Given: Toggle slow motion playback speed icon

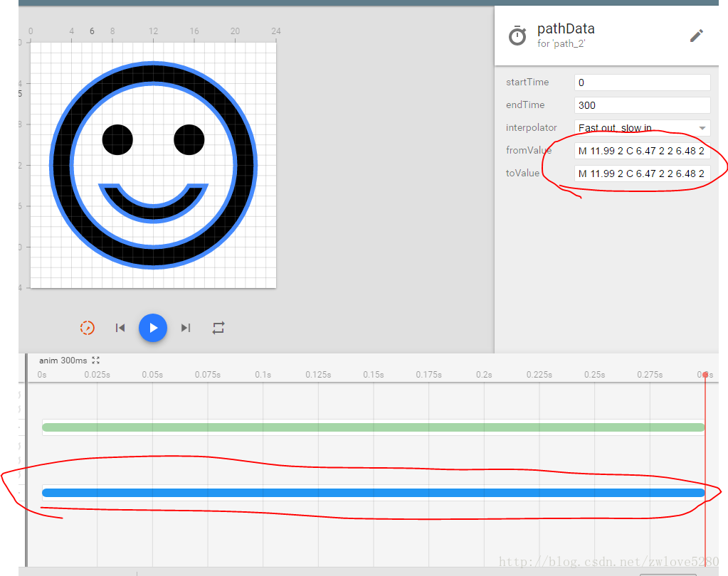Looking at the screenshot, I should click(88, 328).
